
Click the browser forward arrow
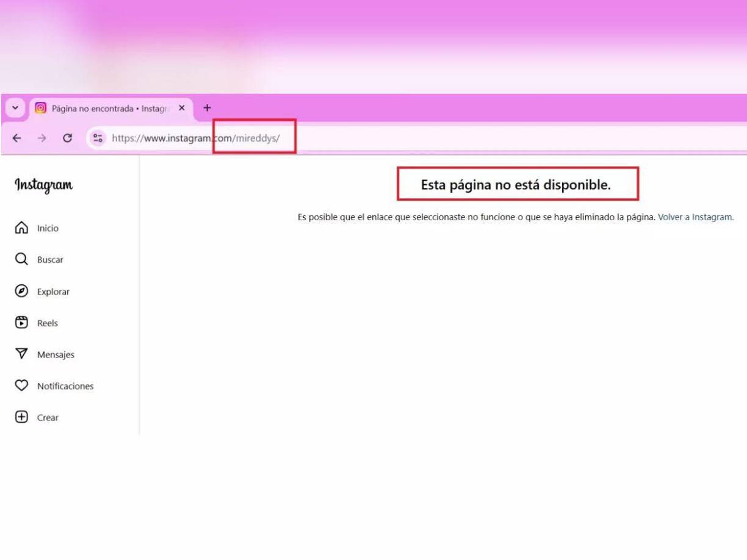[41, 138]
